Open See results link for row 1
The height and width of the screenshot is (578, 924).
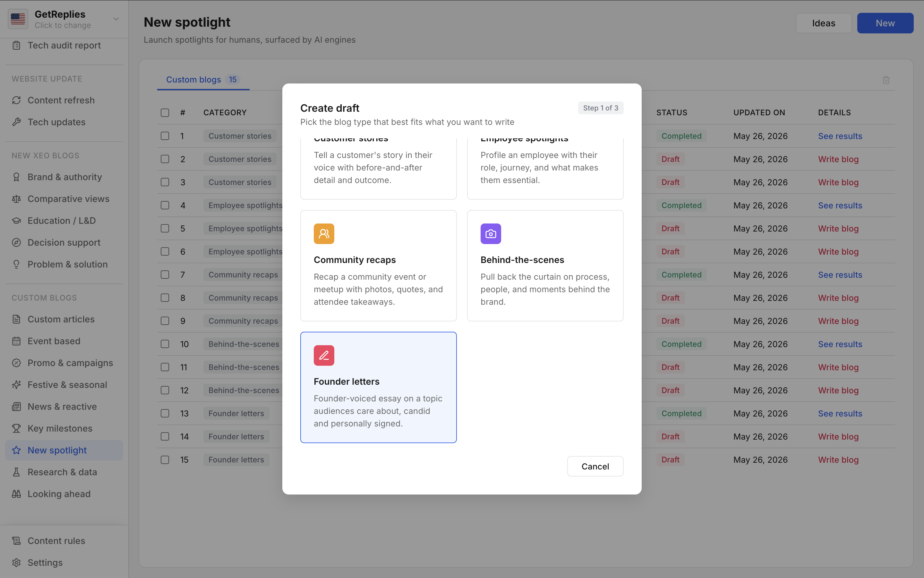[x=840, y=136]
